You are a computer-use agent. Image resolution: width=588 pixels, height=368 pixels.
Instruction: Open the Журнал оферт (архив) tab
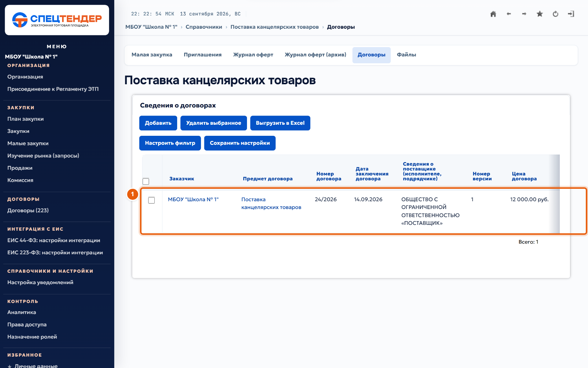(315, 55)
